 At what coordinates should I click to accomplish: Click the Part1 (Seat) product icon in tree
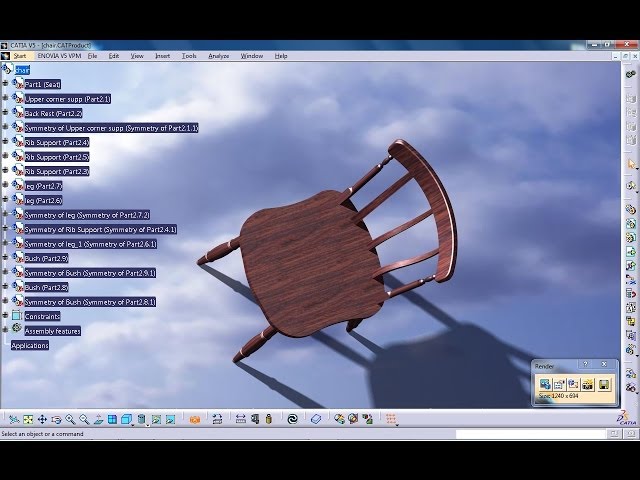(18, 84)
